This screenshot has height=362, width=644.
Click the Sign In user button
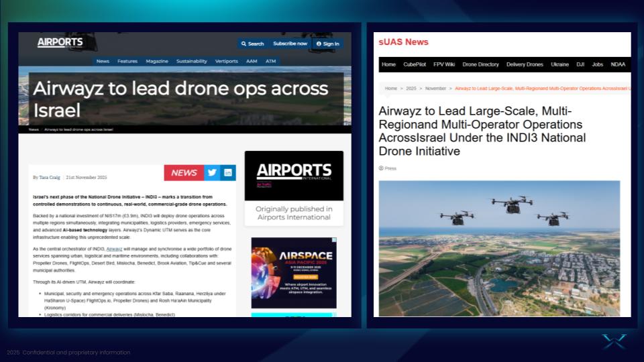pyautogui.click(x=327, y=44)
